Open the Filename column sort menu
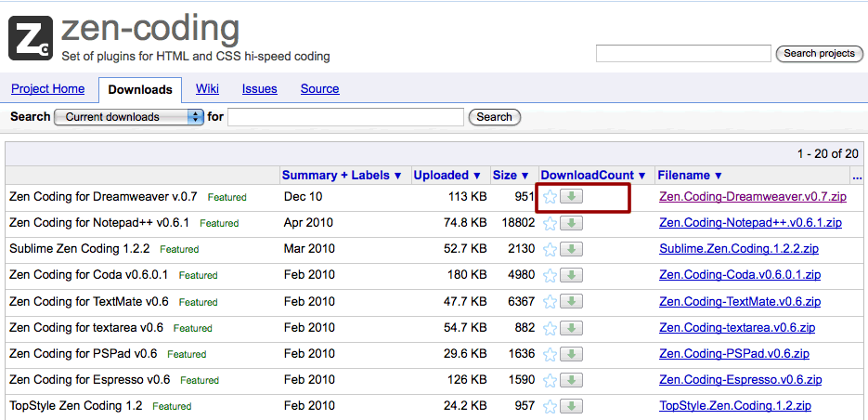This screenshot has height=420, width=868. [x=690, y=175]
